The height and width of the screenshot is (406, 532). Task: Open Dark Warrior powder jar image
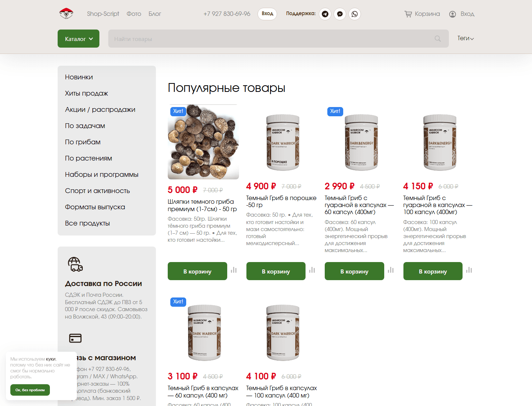click(283, 142)
